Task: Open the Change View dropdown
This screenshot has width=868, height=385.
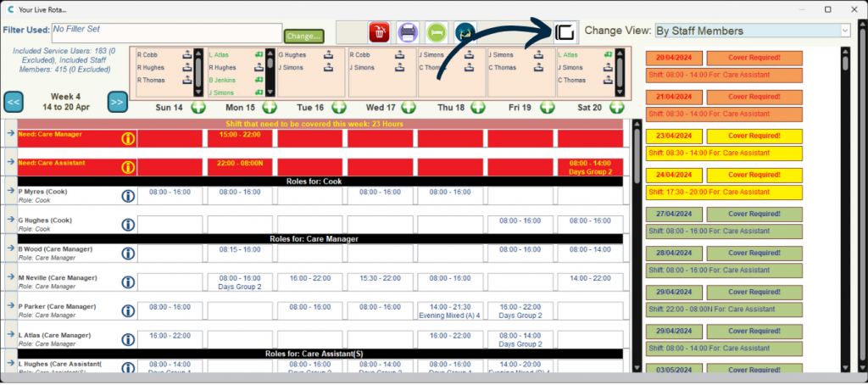Action: pyautogui.click(x=751, y=31)
